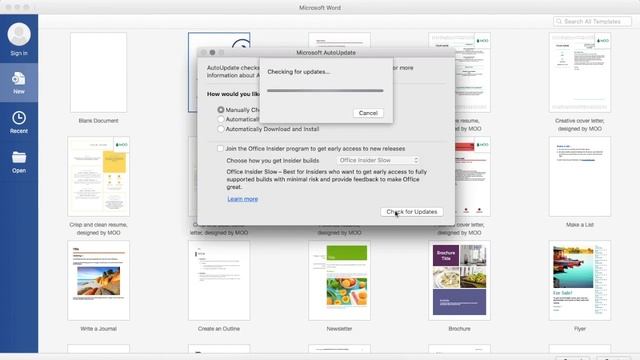The height and width of the screenshot is (360, 640).
Task: Click the Microsoft AutoUpdate window title bar
Action: coord(326,52)
